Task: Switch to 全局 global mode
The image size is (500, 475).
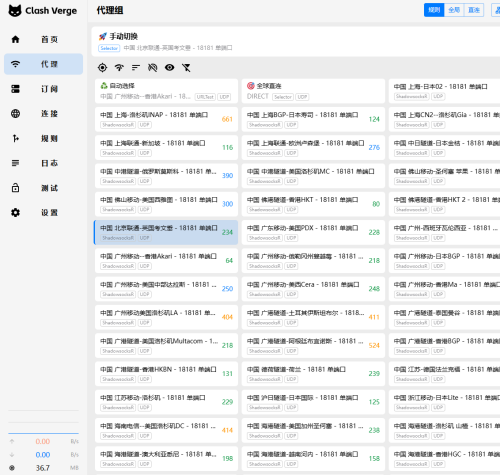Action: [454, 10]
